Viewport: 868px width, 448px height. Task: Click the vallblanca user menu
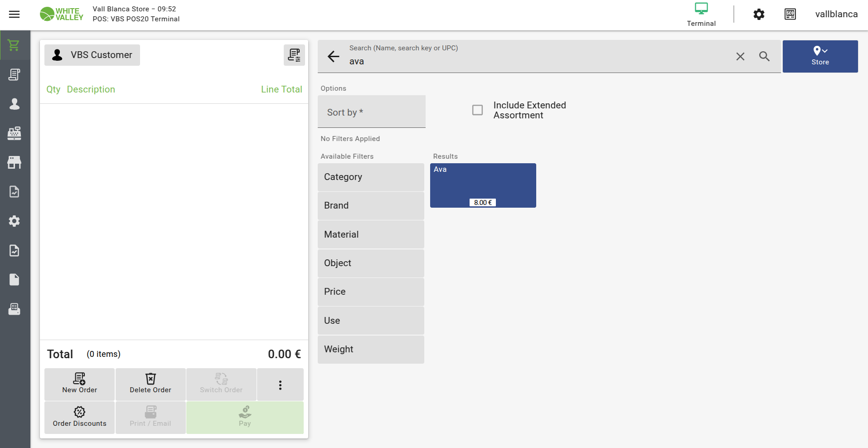(836, 15)
